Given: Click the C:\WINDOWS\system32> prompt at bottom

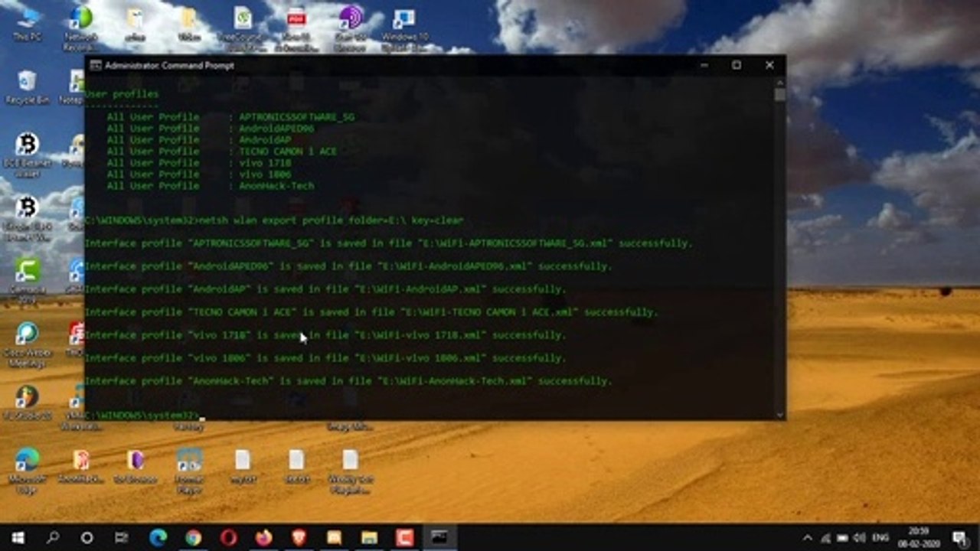Looking at the screenshot, I should coord(142,415).
